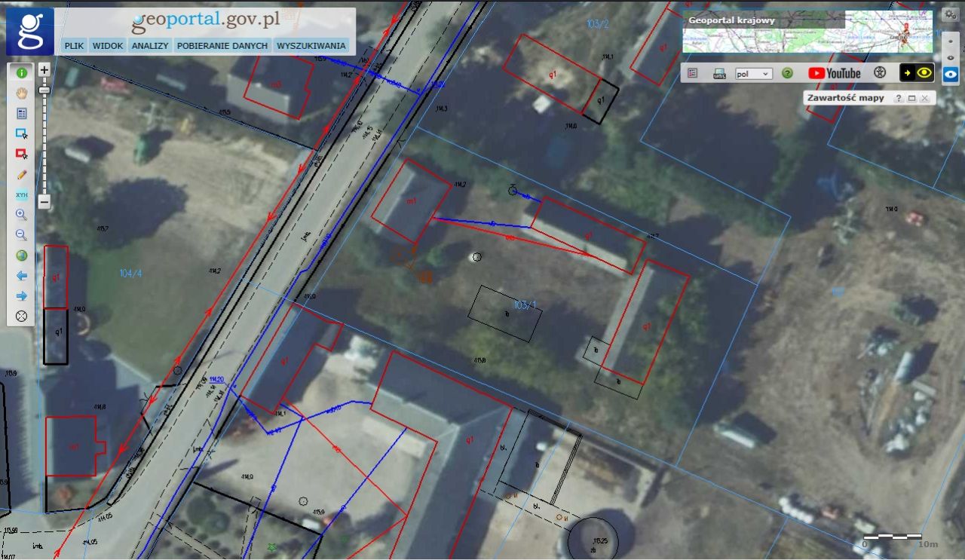Click the crossed circle clear tool
Image resolution: width=965 pixels, height=560 pixels.
coord(21,317)
